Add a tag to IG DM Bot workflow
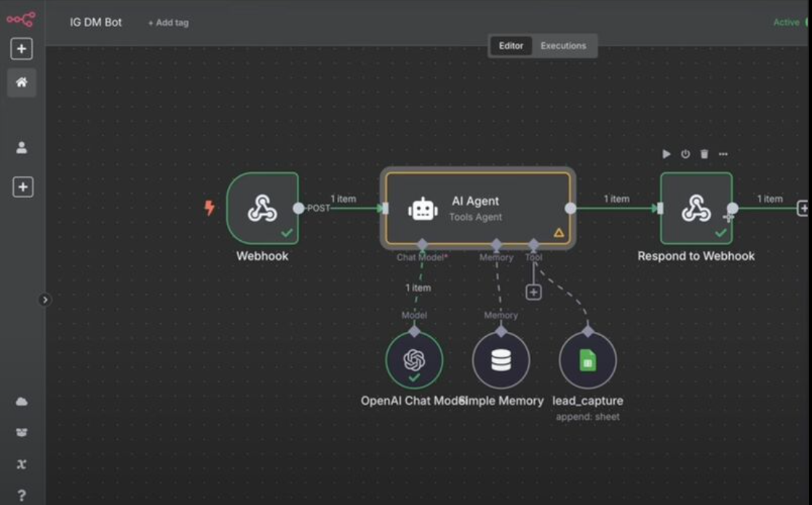Image resolution: width=812 pixels, height=505 pixels. [x=168, y=23]
